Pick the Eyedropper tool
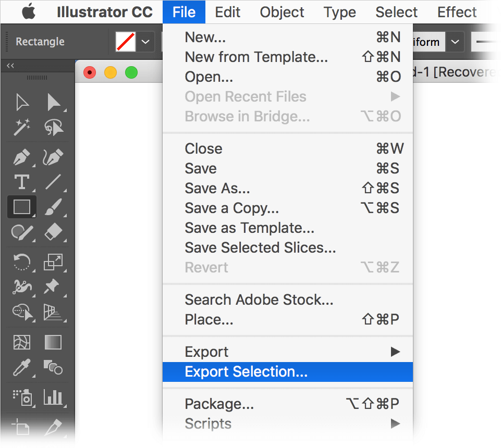Screen dimensions: 501x448 click(x=22, y=367)
